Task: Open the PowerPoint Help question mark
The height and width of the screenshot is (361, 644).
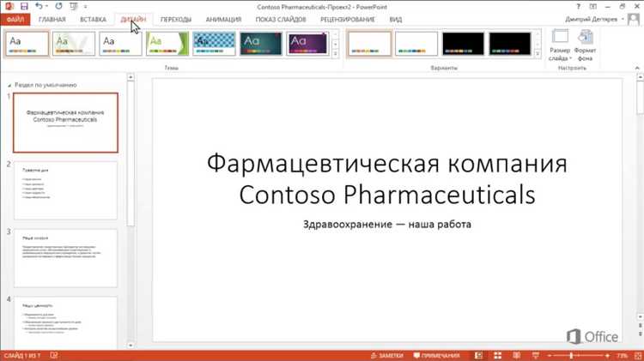Action: (x=578, y=7)
